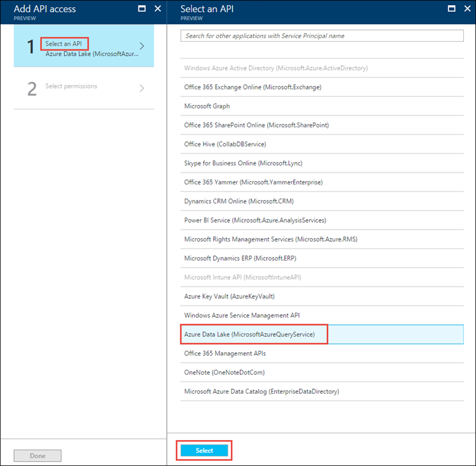Choose Microsoft Rights Management Services
Image resolution: width=476 pixels, height=466 pixels.
click(322, 240)
